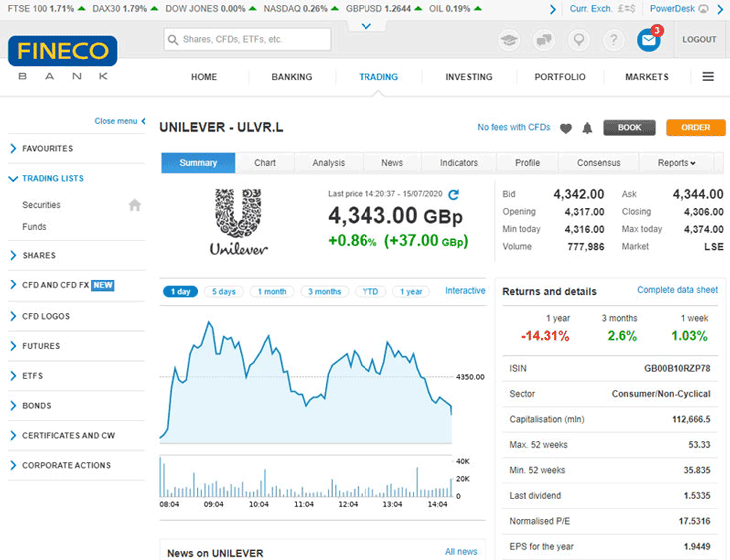Expand the ticker bar down chevron
730x560 pixels.
(x=366, y=26)
